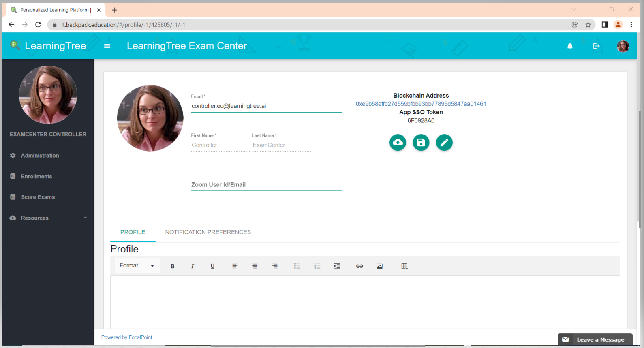
Task: Click the Zoom User Id/Email field
Action: [266, 185]
